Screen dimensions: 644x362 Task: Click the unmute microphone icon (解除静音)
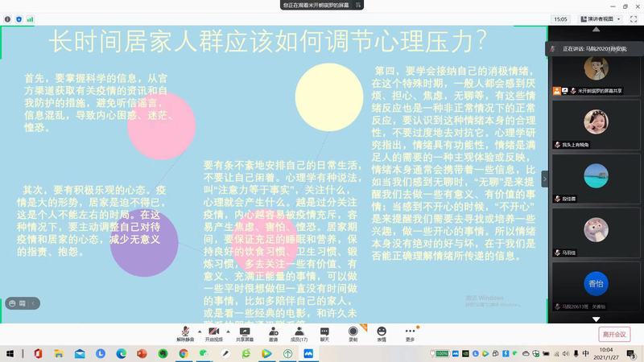186,331
